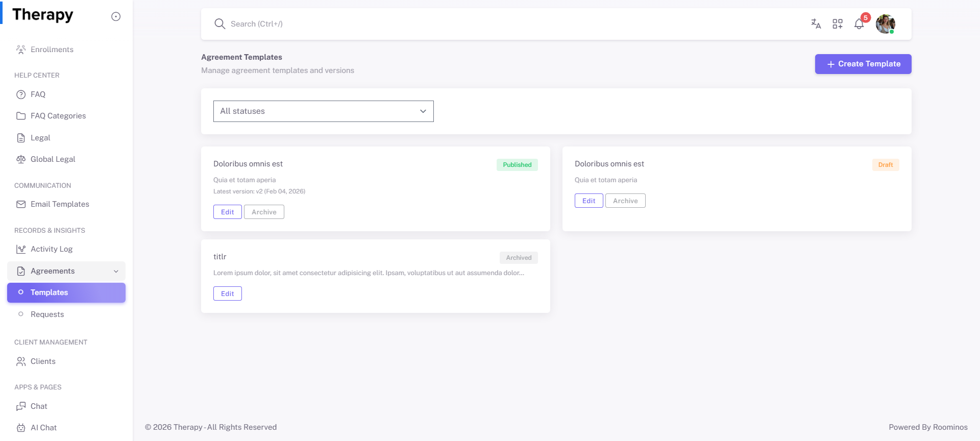Edit the archived titlr template

[x=228, y=293]
